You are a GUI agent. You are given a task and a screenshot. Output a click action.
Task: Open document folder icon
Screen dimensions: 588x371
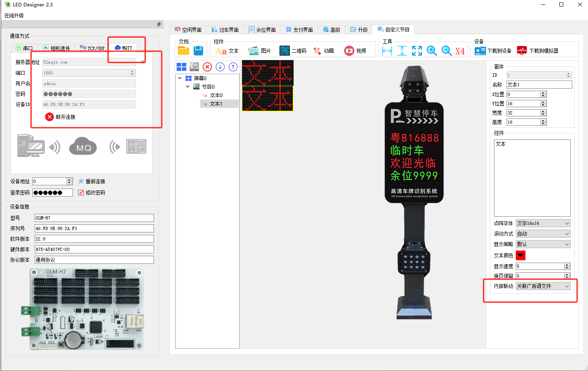(183, 51)
